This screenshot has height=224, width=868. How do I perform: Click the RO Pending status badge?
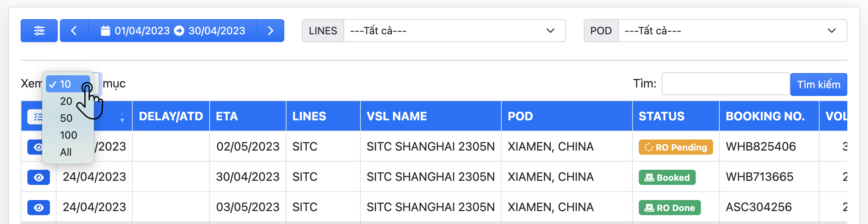[x=675, y=147]
